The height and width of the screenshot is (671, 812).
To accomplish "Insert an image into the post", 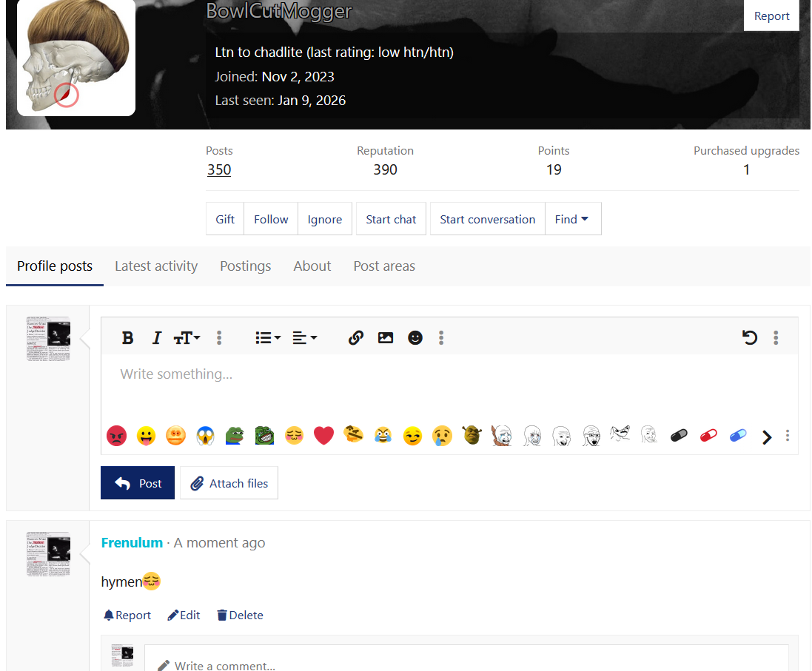I will (385, 337).
